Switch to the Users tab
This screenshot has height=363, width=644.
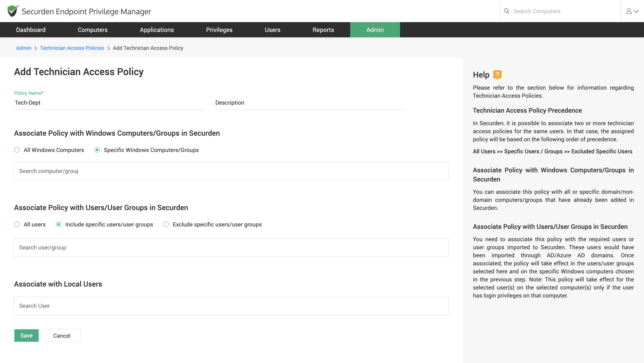(273, 30)
